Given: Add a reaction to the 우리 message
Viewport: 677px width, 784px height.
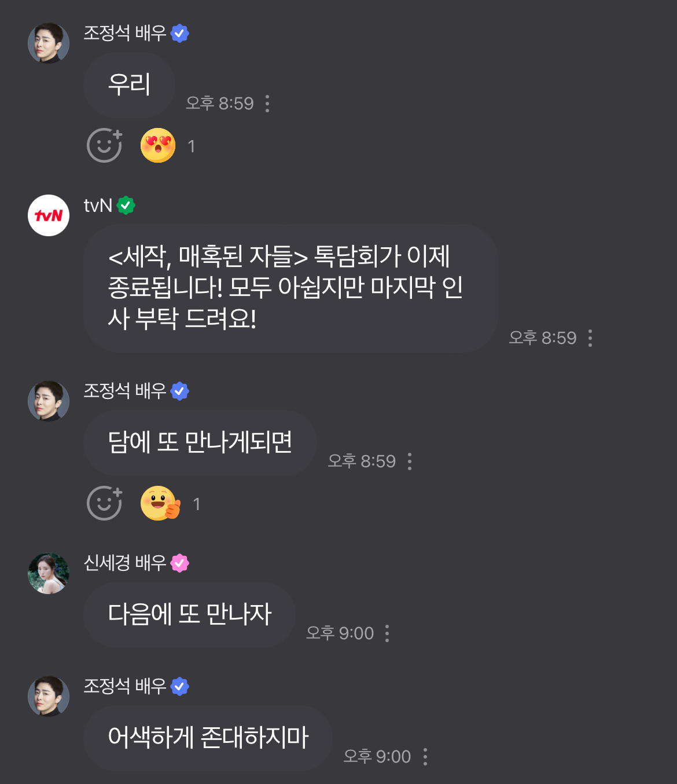Looking at the screenshot, I should click(105, 145).
